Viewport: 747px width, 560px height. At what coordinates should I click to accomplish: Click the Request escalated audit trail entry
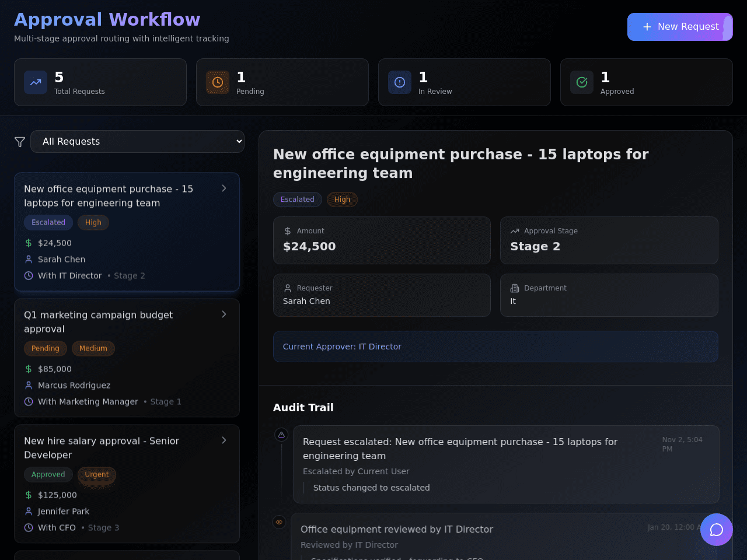coord(506,464)
